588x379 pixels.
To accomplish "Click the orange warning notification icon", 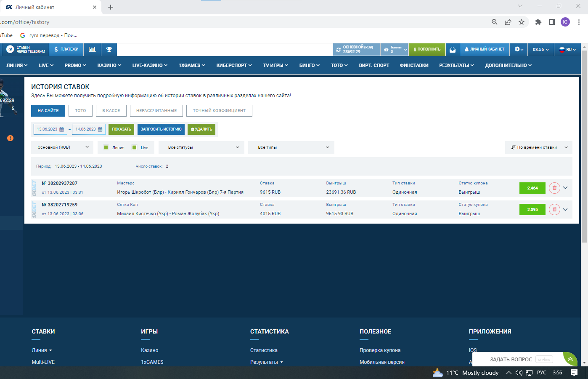I will coord(10,138).
